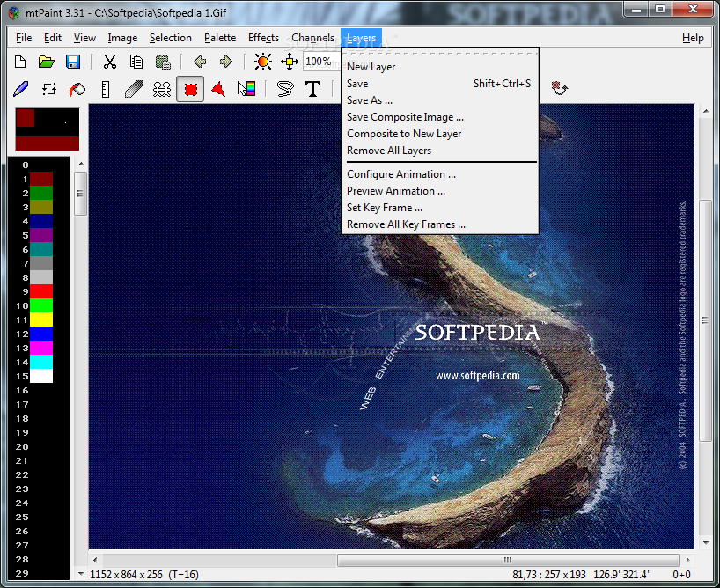This screenshot has width=720, height=588.
Task: Select the Paint brush tool
Action: [x=21, y=89]
